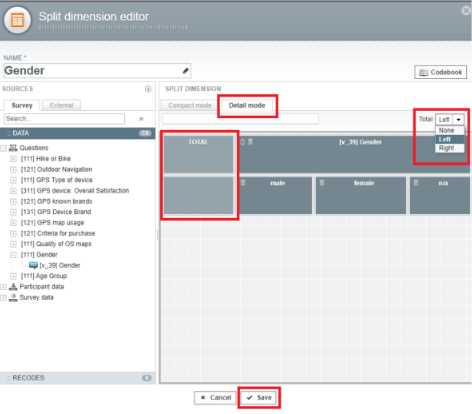Click the trash icon on male column
This screenshot has height=414, width=472.
[x=243, y=183]
